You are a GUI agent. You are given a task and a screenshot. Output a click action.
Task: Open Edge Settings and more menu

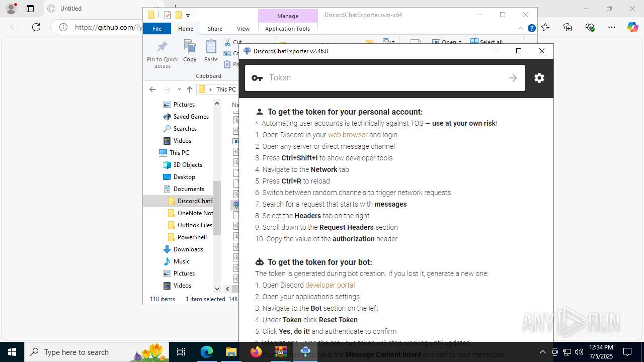click(611, 27)
